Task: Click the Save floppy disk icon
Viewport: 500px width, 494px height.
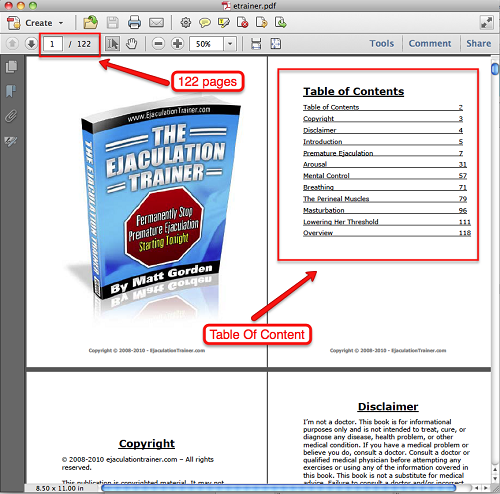Action: coord(112,23)
